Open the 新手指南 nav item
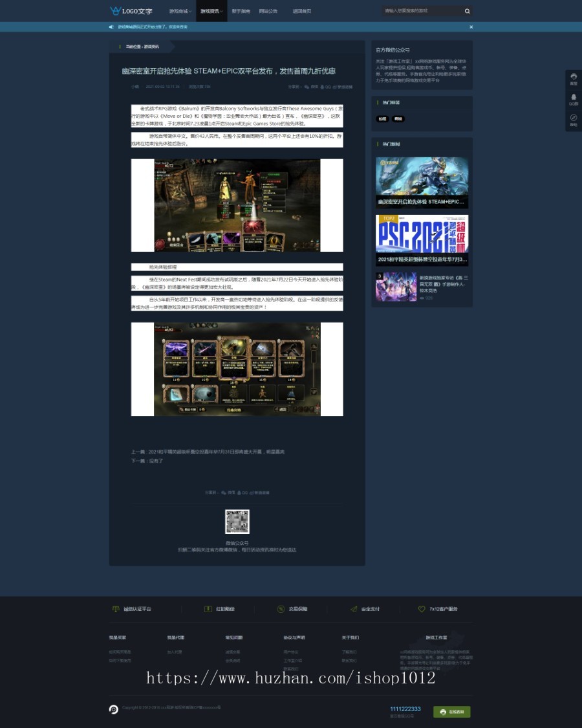 coord(241,11)
